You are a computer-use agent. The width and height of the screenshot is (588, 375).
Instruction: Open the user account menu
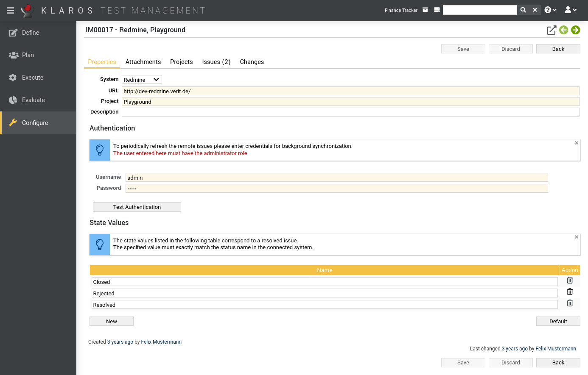(x=571, y=10)
